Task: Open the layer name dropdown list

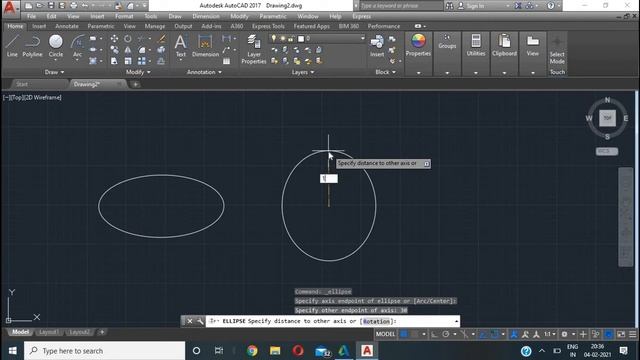Action: click(362, 38)
